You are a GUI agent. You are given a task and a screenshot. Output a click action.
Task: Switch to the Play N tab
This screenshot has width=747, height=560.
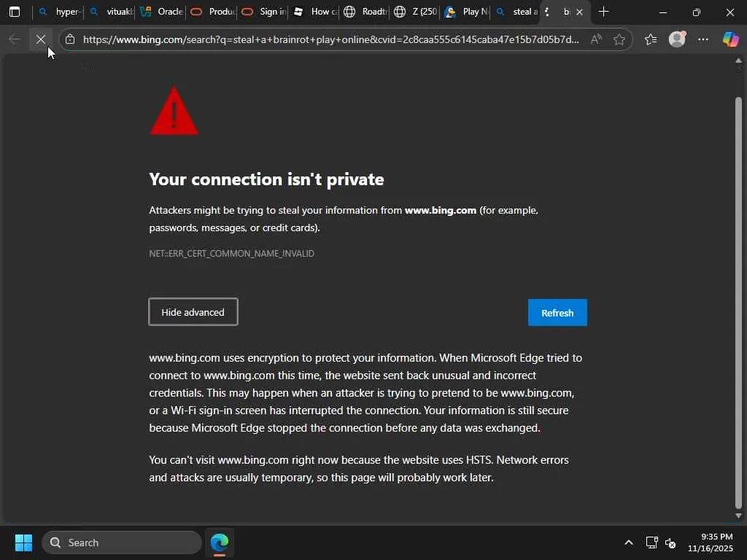click(466, 12)
